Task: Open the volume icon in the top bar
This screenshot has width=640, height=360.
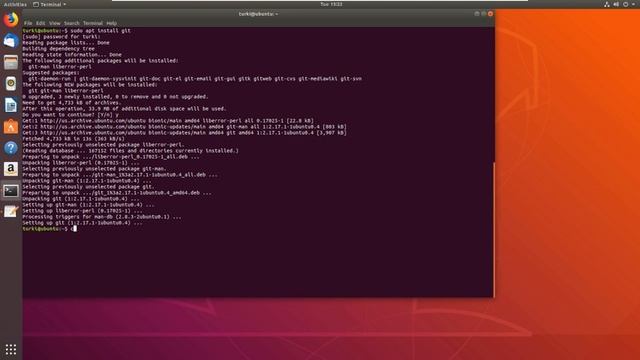Action: tap(616, 4)
